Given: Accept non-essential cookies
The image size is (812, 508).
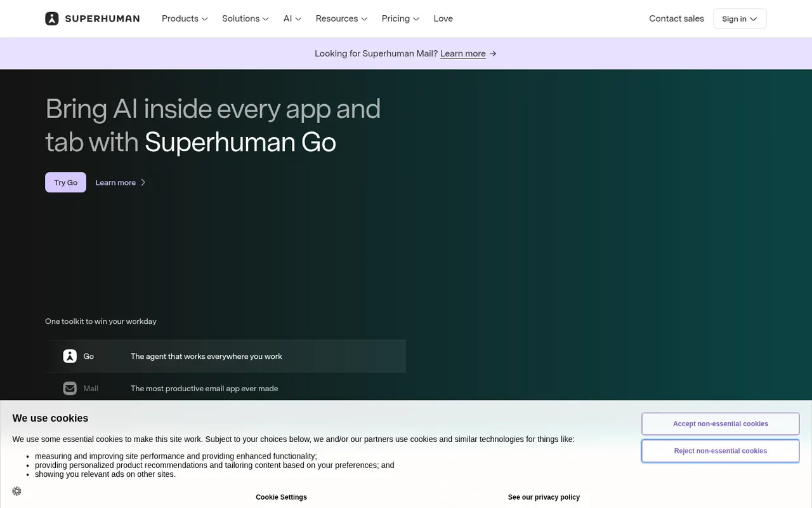Looking at the screenshot, I should (720, 424).
